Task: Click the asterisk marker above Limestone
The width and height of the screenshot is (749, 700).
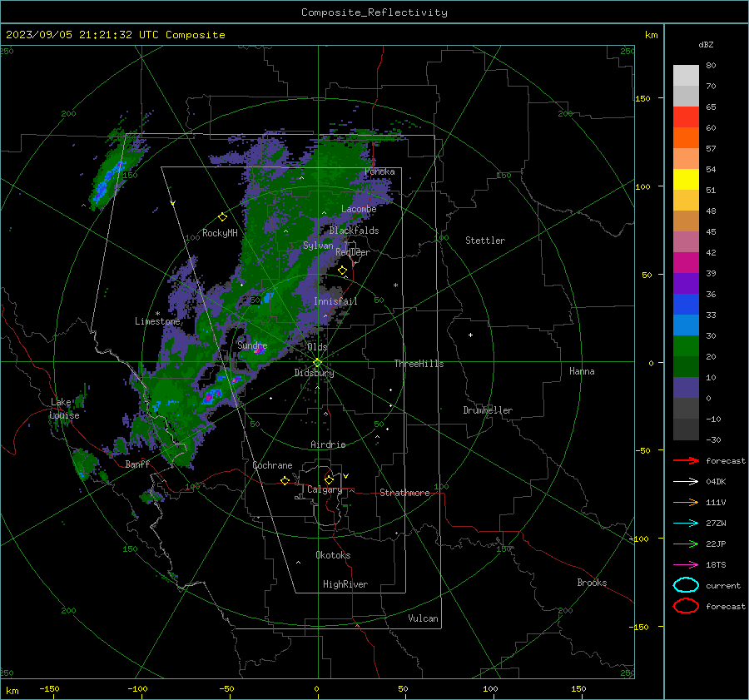Action: coord(157,314)
